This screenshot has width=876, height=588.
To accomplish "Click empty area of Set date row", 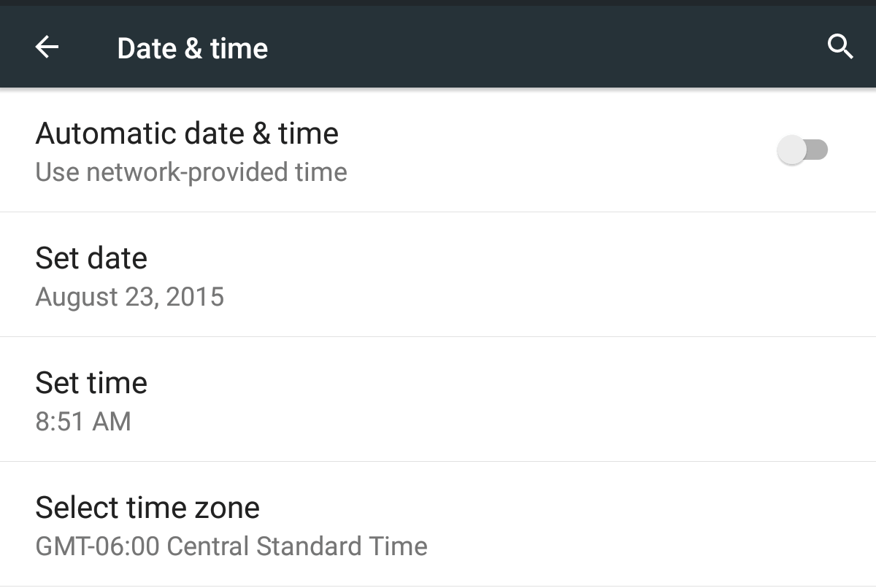I will point(584,275).
